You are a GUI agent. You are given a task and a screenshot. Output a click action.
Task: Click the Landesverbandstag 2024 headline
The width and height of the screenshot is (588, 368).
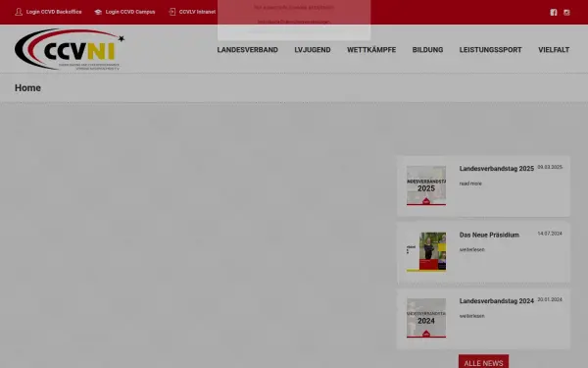pos(497,301)
